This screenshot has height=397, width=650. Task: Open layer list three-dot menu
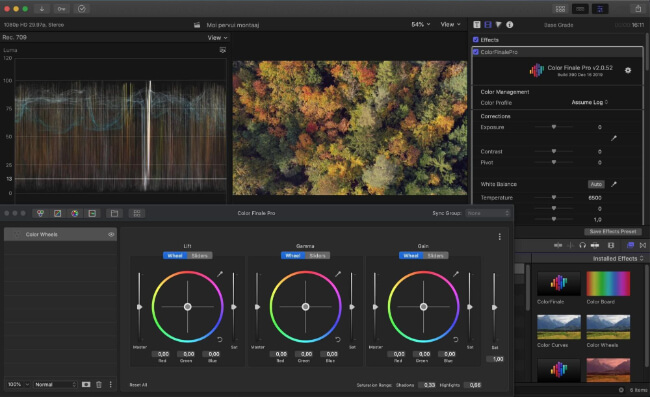click(x=111, y=385)
